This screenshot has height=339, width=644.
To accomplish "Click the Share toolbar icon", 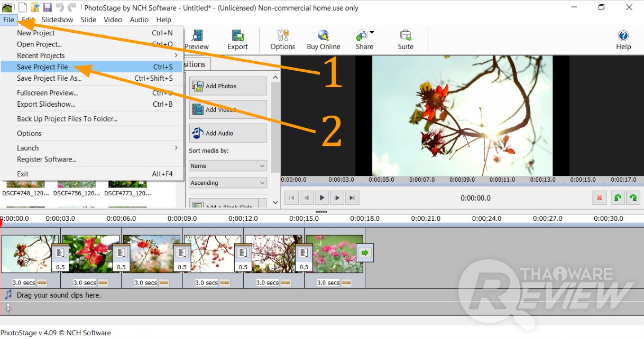I will pyautogui.click(x=362, y=35).
